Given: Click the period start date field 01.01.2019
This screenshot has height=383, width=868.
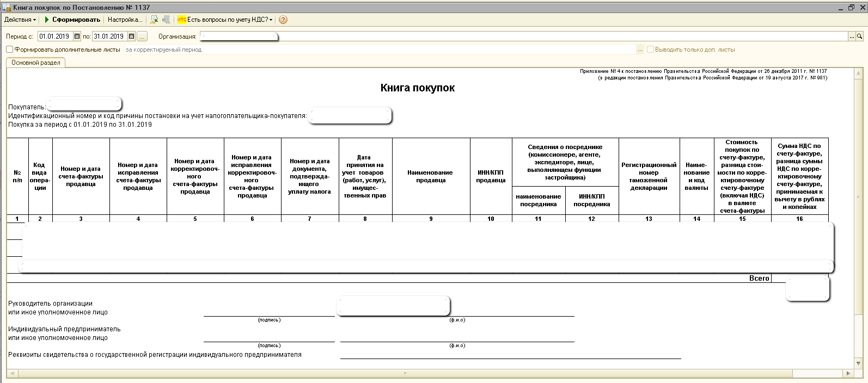Looking at the screenshot, I should [56, 36].
